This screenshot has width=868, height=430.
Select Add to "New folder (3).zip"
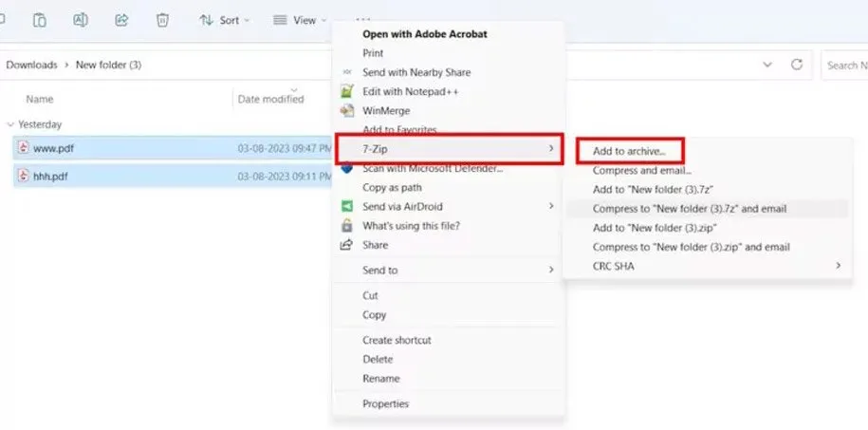click(654, 228)
